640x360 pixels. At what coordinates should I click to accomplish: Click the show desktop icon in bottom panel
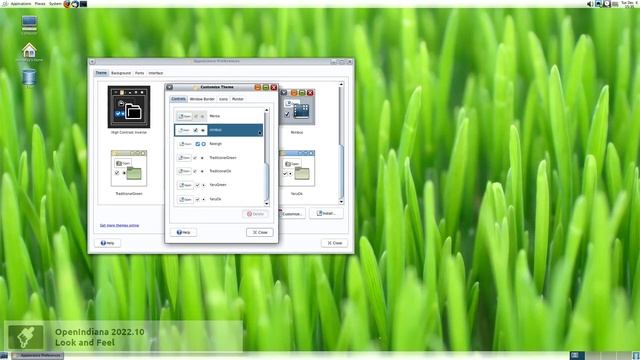4,356
